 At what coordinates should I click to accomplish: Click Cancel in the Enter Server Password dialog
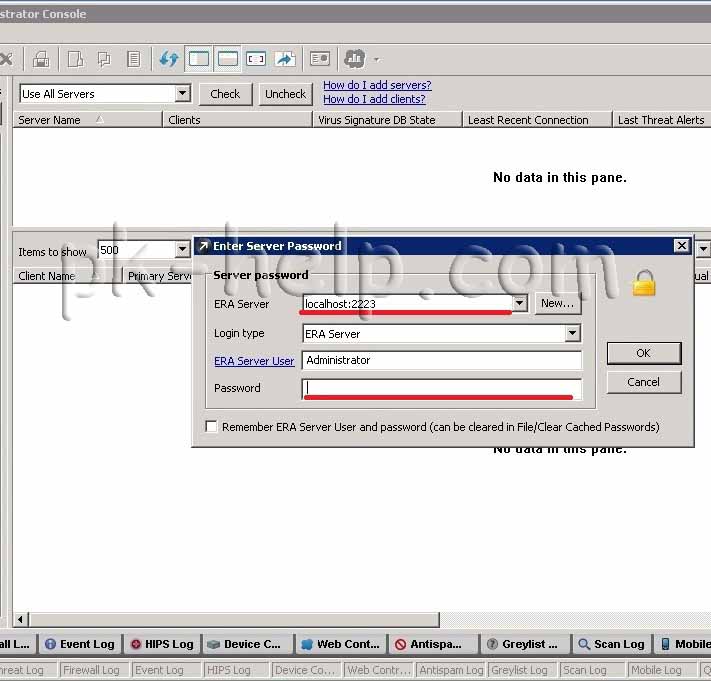click(643, 382)
